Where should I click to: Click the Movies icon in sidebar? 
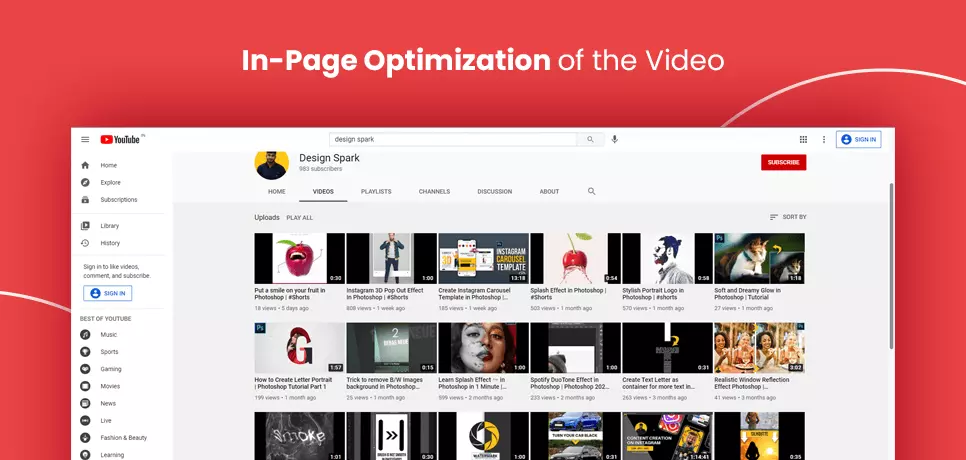click(x=85, y=386)
